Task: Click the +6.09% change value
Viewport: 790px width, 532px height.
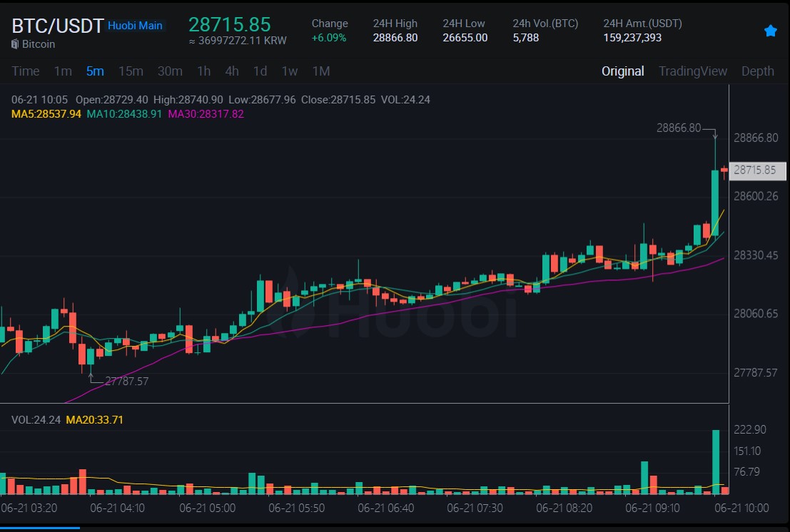Action: (x=328, y=38)
